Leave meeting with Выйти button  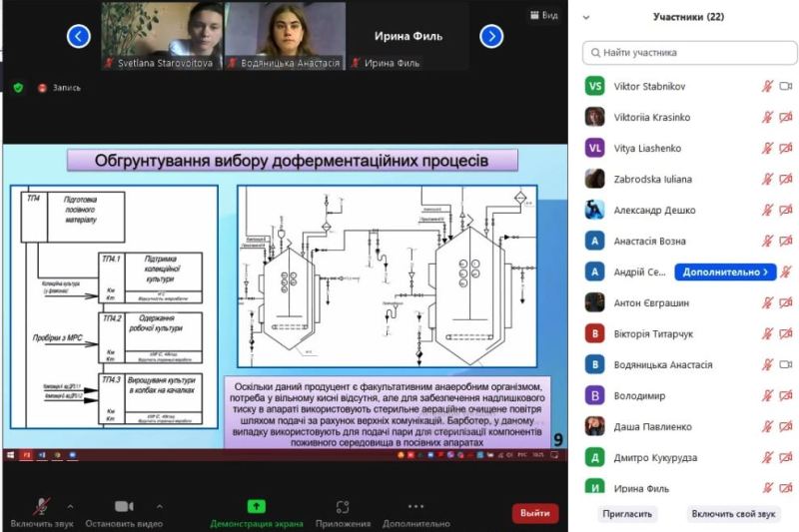click(x=535, y=513)
